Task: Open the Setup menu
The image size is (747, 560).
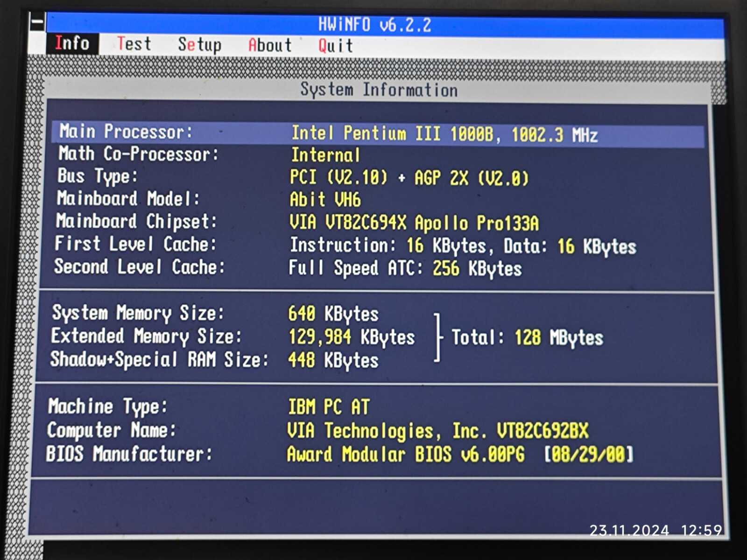Action: click(x=199, y=45)
